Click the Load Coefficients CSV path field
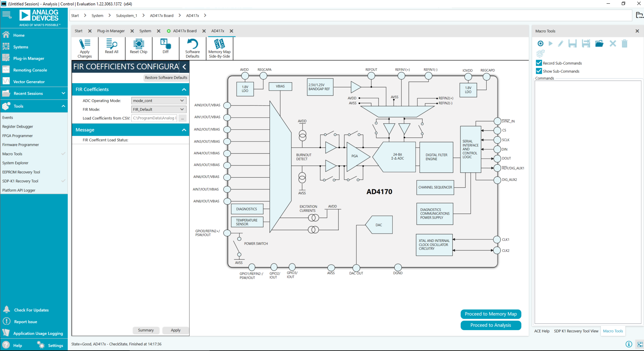The image size is (644, 351). pyautogui.click(x=154, y=118)
